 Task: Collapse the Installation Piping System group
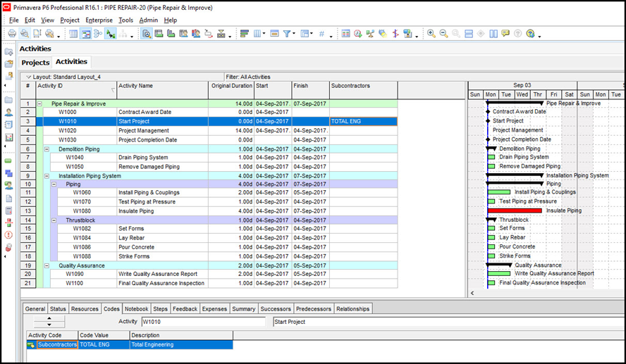pyautogui.click(x=47, y=176)
